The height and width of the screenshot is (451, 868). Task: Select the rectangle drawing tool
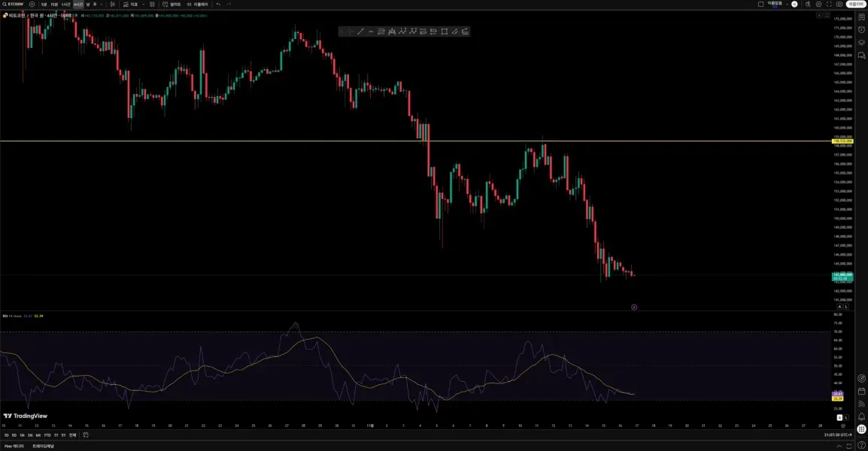click(x=444, y=32)
